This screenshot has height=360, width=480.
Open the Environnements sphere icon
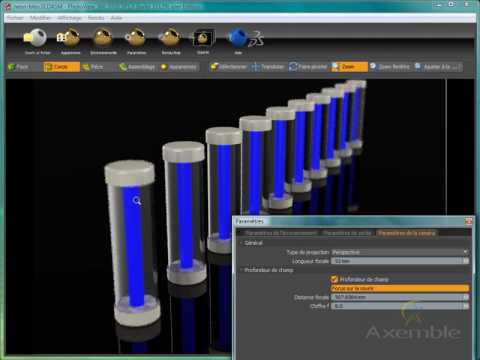pos(103,38)
